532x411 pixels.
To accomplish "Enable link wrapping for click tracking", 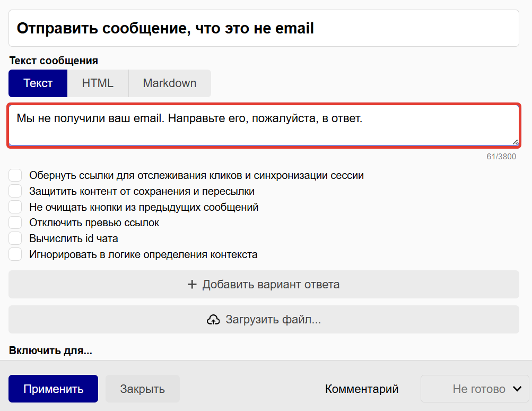I will point(15,175).
